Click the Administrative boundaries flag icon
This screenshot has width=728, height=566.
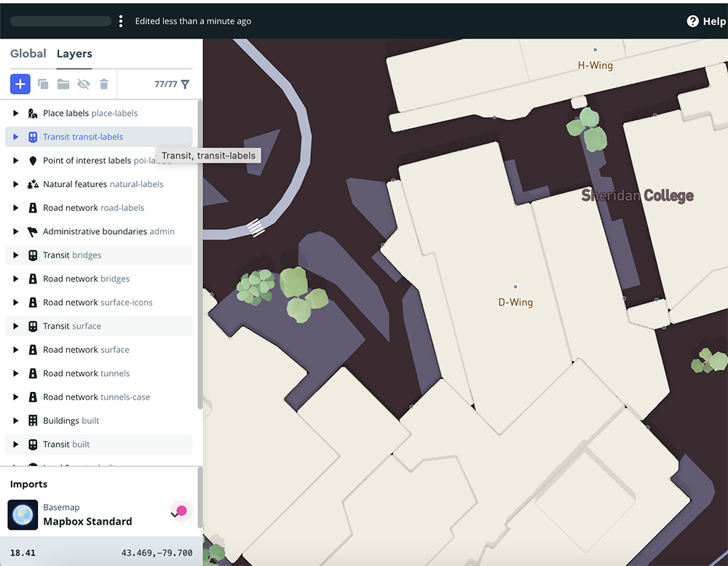(32, 231)
